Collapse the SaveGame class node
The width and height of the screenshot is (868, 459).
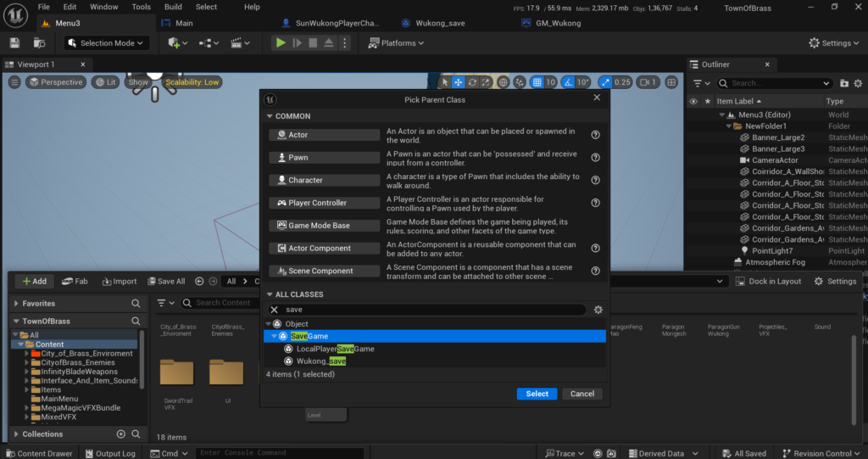pos(274,336)
